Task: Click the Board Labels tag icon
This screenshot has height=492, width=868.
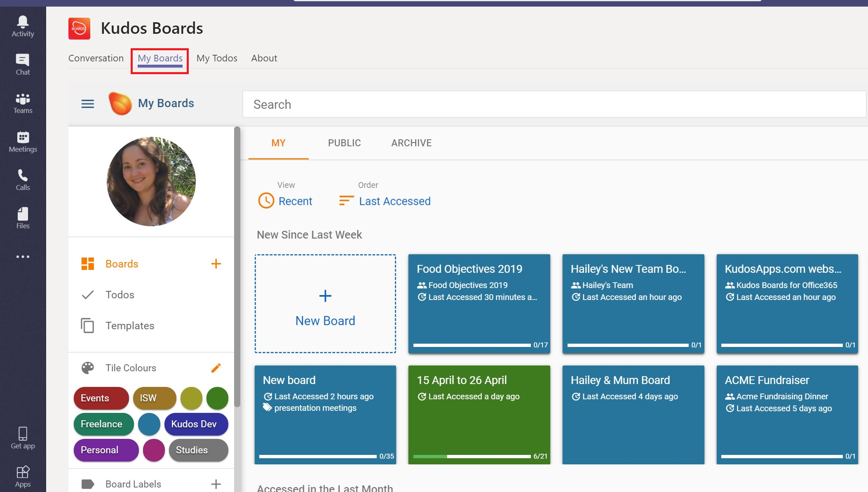Action: click(x=87, y=484)
